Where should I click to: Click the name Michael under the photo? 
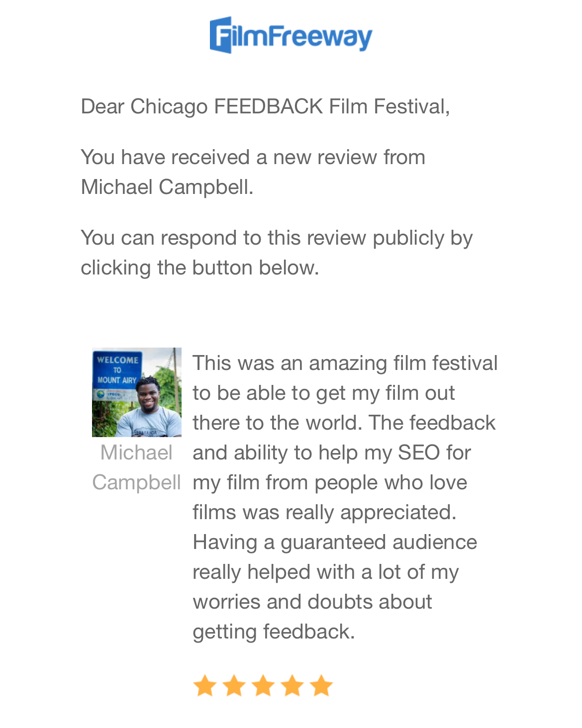point(136,453)
